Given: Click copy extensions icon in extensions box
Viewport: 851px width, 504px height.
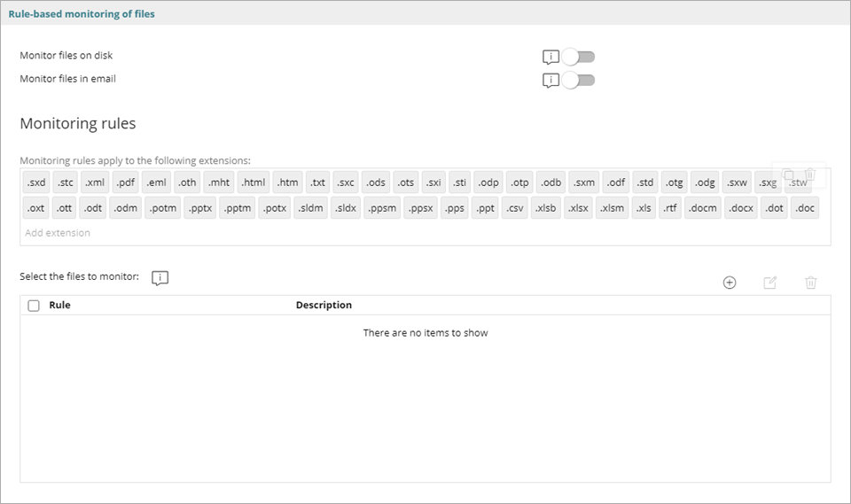Looking at the screenshot, I should coord(789,174).
